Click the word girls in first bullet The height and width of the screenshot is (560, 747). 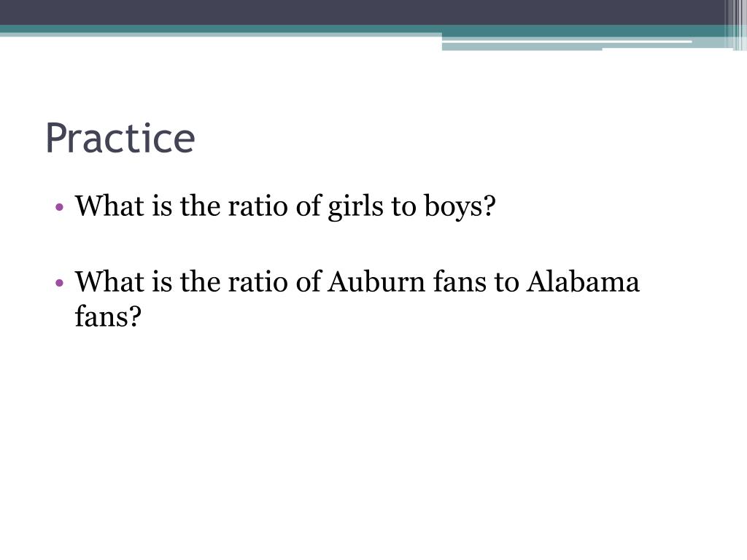355,208
